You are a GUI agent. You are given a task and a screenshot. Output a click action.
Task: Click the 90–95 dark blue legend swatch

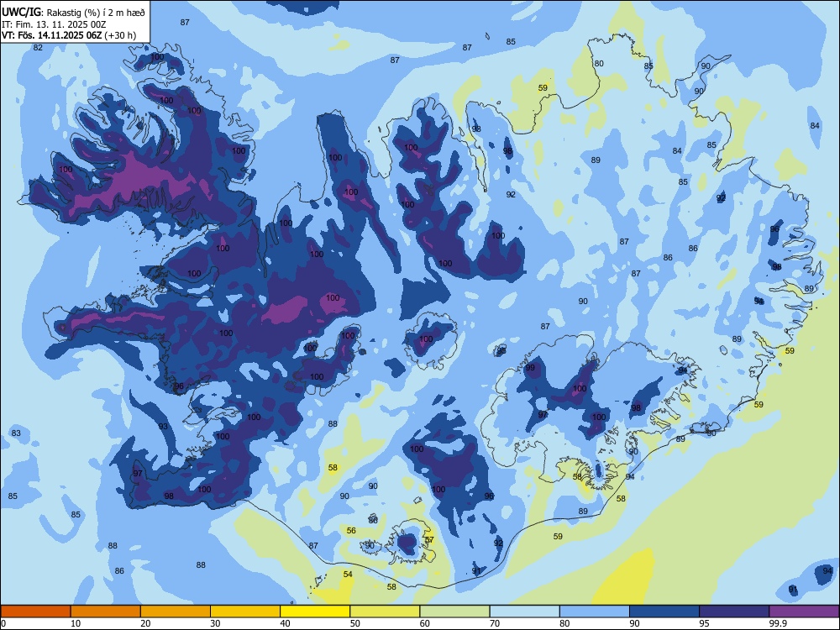[664, 612]
